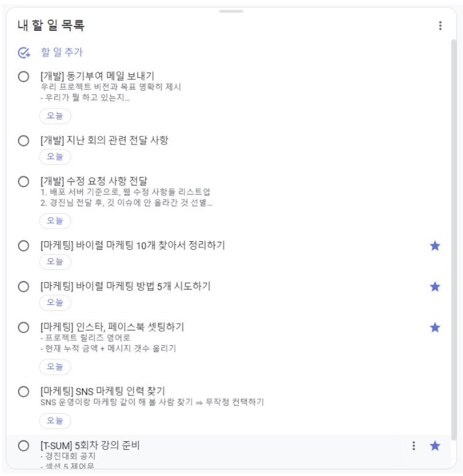
Task: Toggle star on 인스타, 페이스북 셋팅하기 task
Action: 435,328
